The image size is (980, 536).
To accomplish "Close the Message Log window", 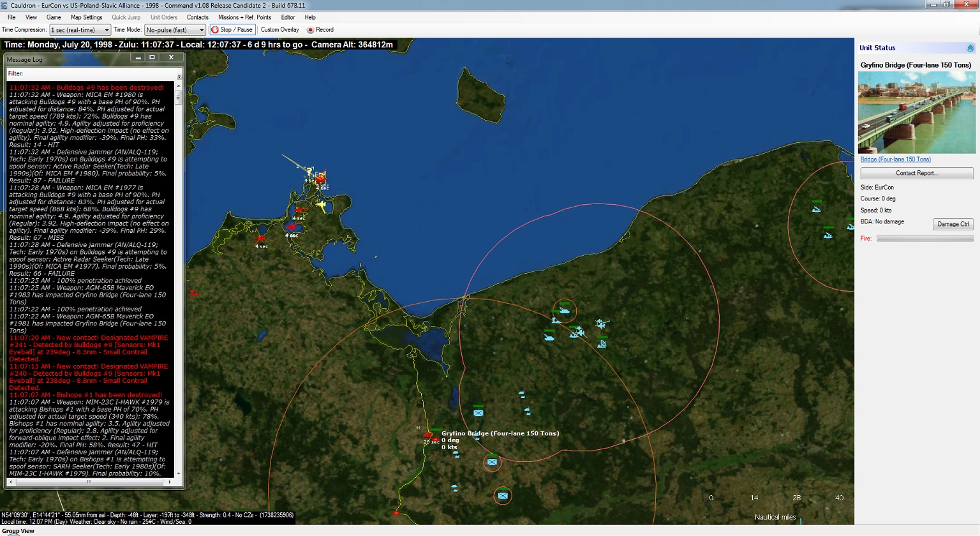I will tap(171, 58).
